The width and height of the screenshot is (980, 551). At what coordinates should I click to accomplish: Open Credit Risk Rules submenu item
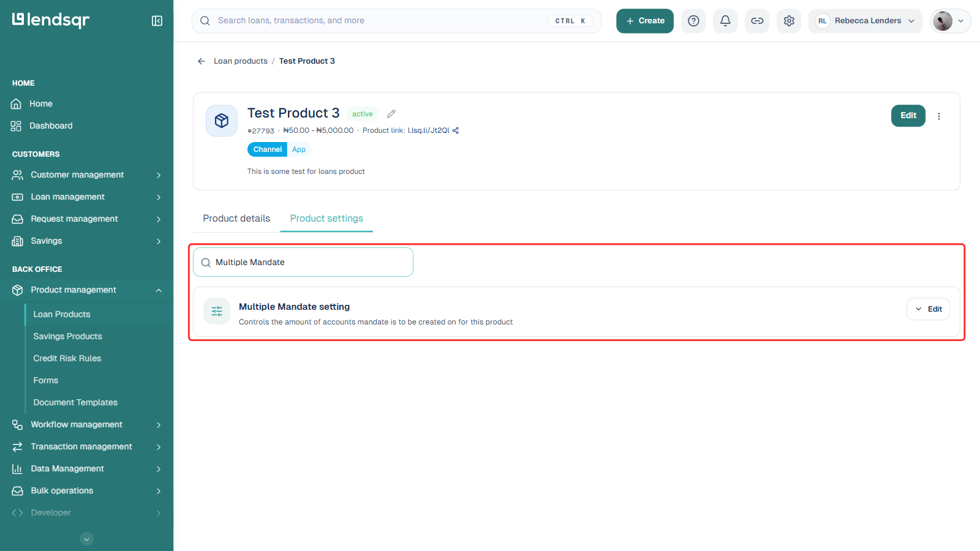pyautogui.click(x=67, y=359)
